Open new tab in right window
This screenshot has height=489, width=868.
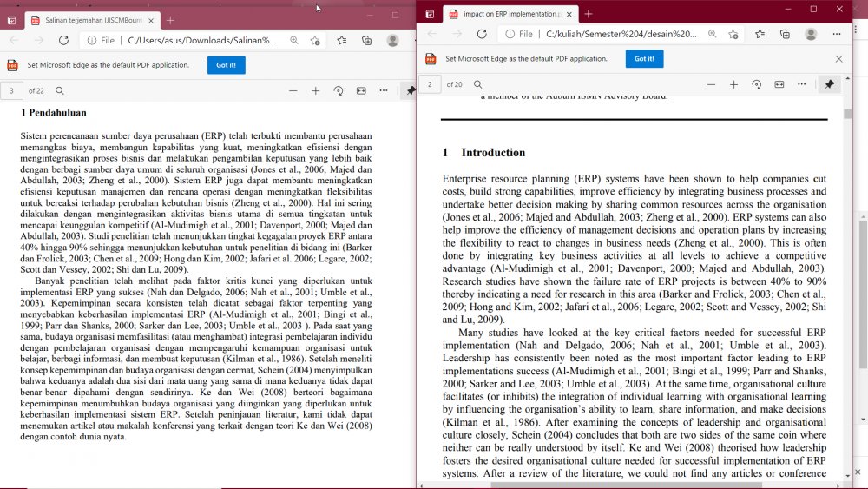[x=589, y=14]
